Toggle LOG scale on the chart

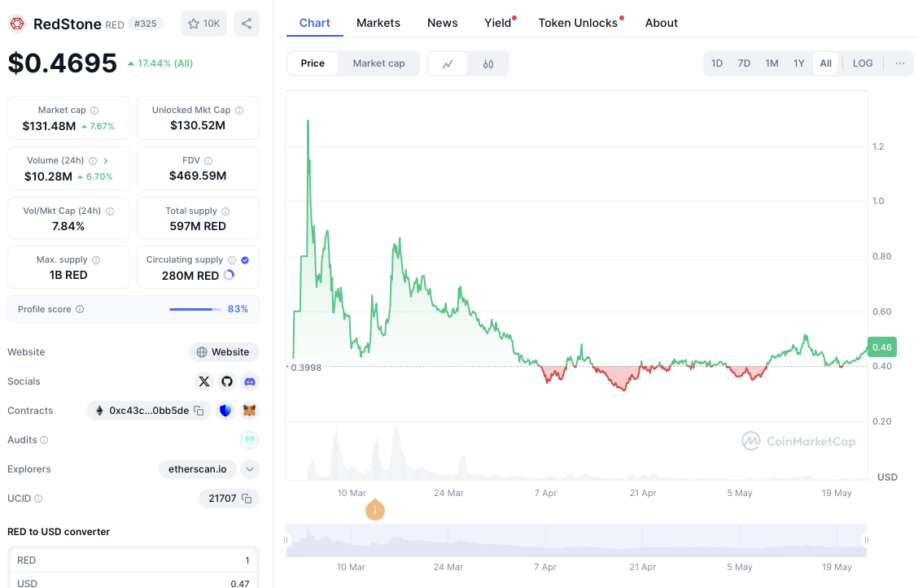point(863,63)
